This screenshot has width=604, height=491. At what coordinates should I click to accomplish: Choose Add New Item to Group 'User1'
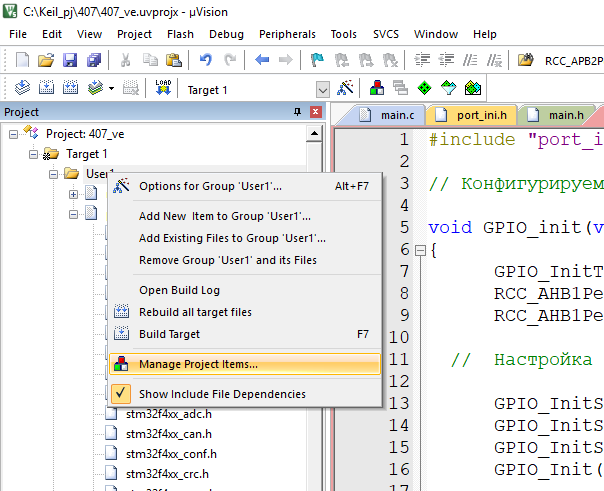pos(245,216)
